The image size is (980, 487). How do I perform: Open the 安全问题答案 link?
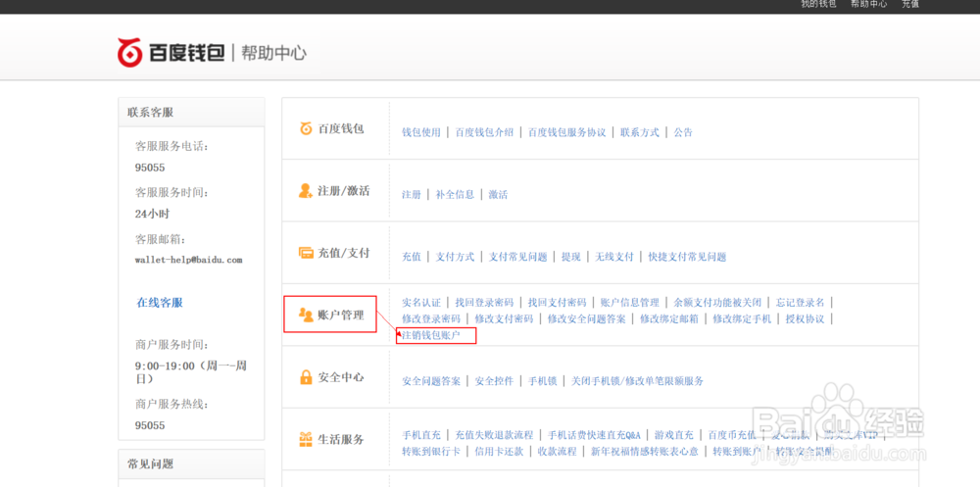[x=431, y=381]
